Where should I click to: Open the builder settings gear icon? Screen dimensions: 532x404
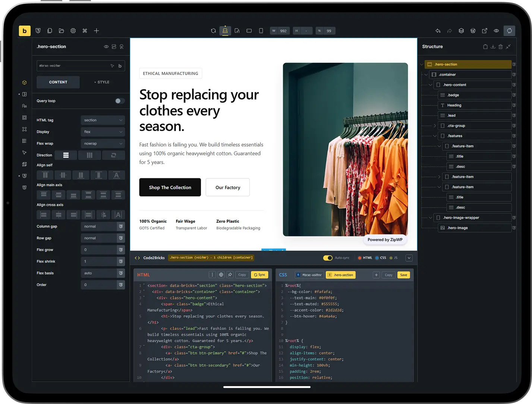point(73,31)
